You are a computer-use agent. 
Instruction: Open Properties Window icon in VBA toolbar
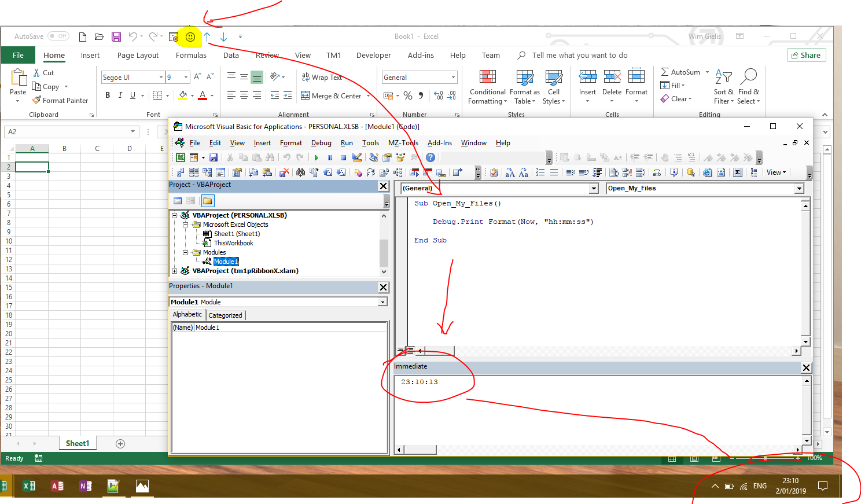[x=387, y=157]
